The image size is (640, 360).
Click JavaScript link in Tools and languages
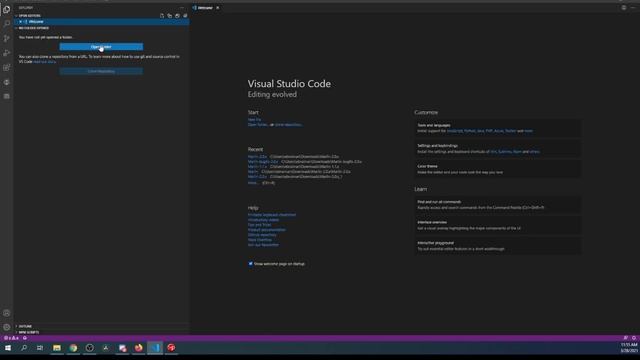(x=455, y=131)
